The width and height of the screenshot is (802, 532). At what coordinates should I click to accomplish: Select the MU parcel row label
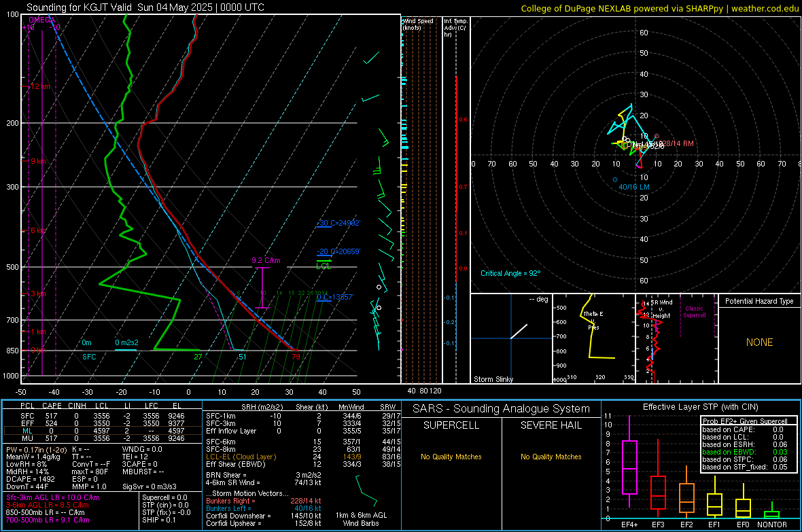tap(27, 438)
